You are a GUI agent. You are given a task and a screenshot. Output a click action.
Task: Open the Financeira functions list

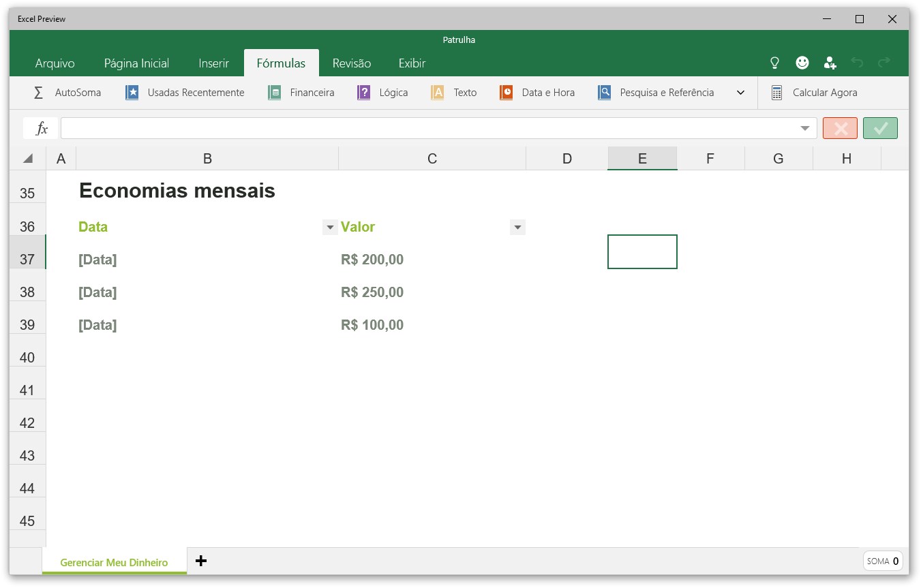pyautogui.click(x=301, y=93)
